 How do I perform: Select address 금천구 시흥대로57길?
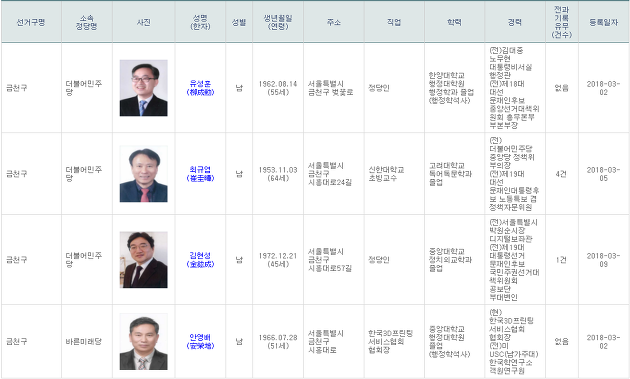coord(329,260)
